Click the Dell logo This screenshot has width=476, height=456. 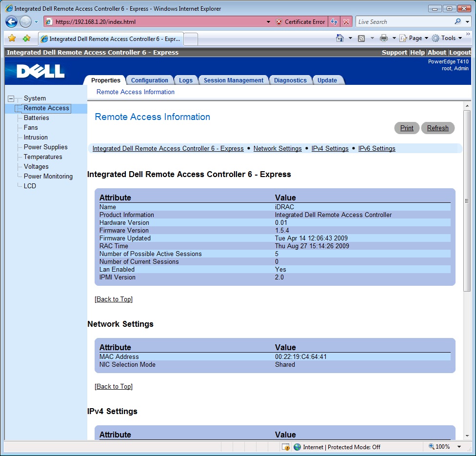pos(40,71)
